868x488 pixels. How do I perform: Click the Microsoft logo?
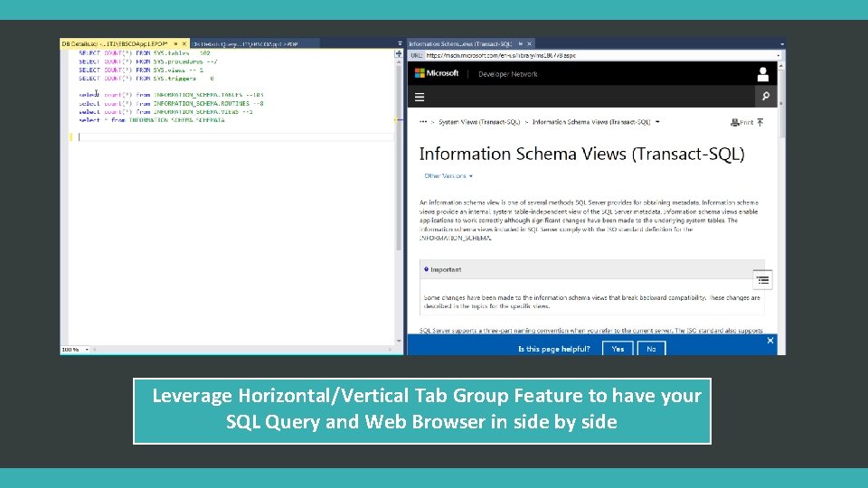pyautogui.click(x=437, y=73)
